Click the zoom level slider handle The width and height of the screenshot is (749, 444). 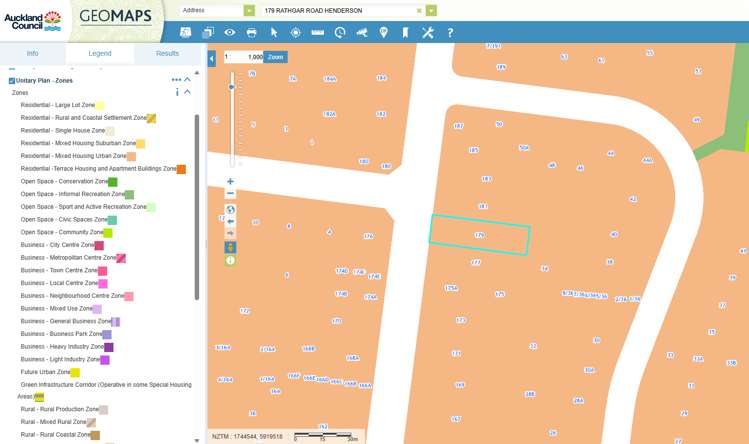pos(232,87)
